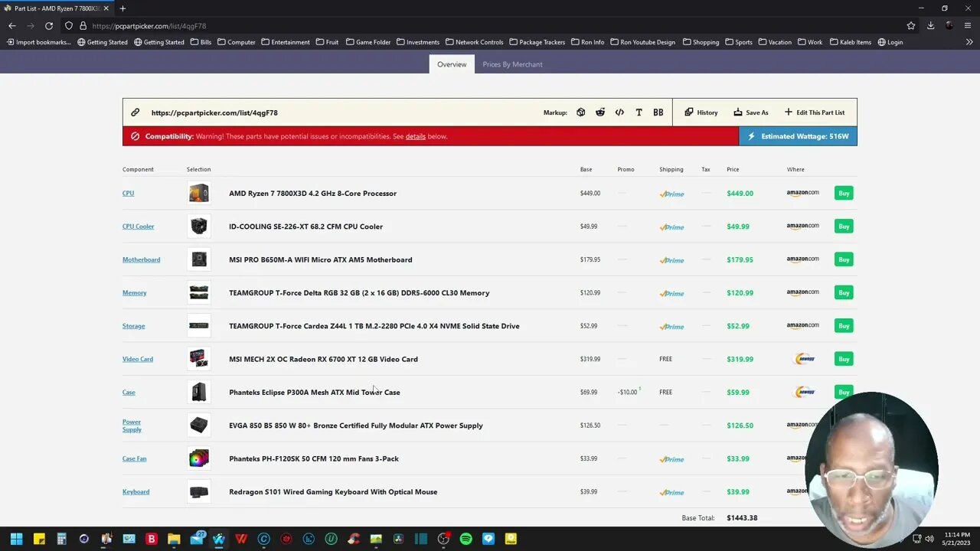
Task: Open Spotify from the taskbar
Action: 465,539
